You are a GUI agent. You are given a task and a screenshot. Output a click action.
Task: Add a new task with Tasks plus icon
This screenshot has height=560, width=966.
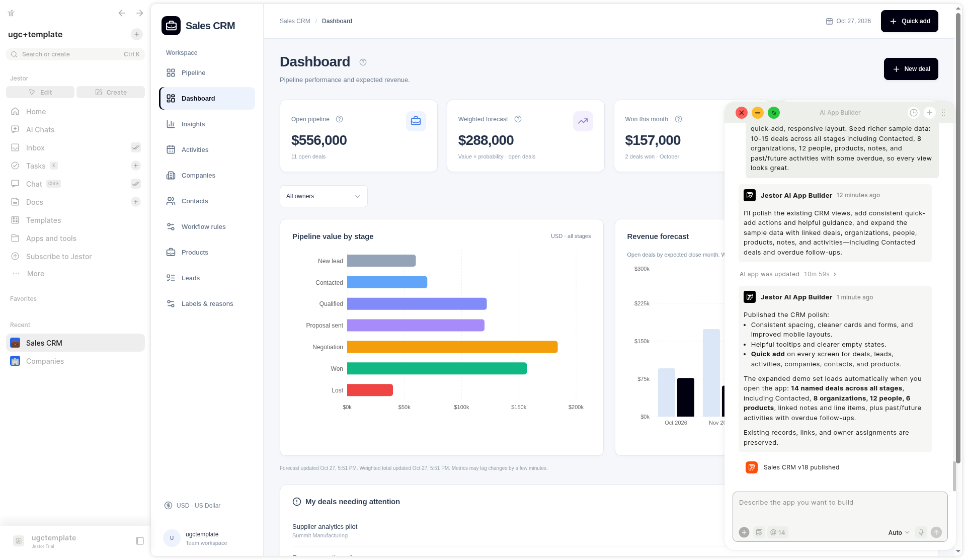136,166
